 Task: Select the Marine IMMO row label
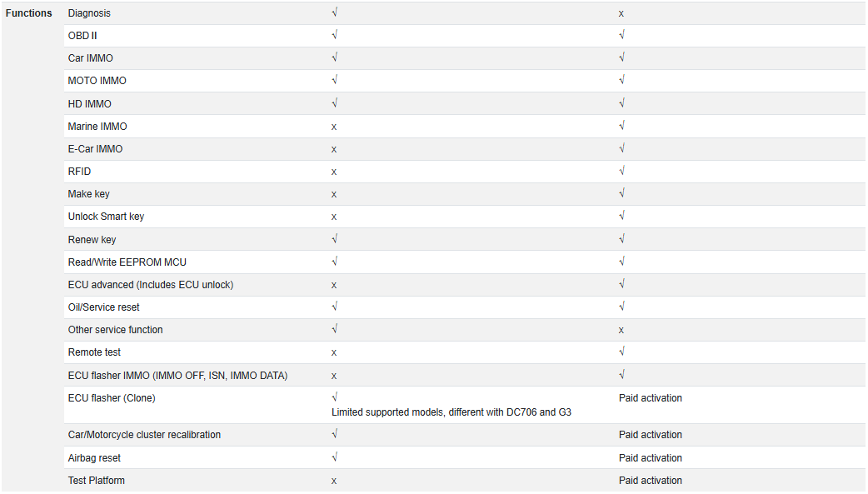pyautogui.click(x=97, y=127)
